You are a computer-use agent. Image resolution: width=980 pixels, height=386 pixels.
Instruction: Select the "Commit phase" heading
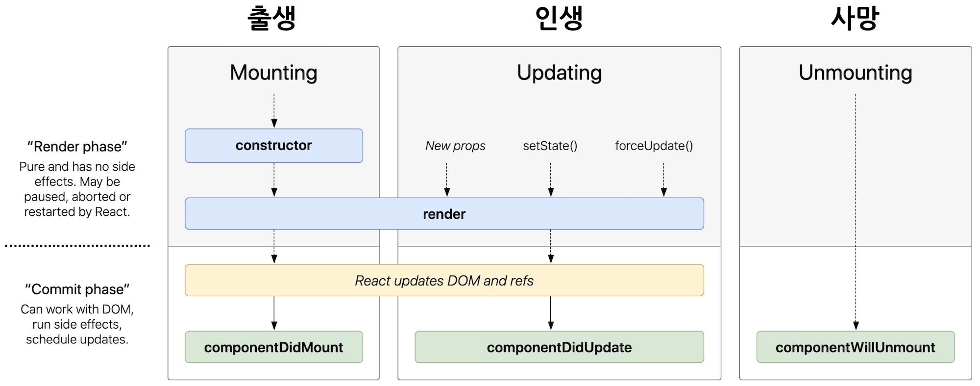tap(77, 289)
